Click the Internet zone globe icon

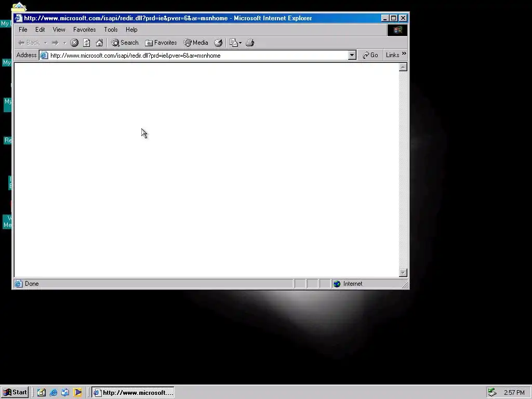click(337, 284)
